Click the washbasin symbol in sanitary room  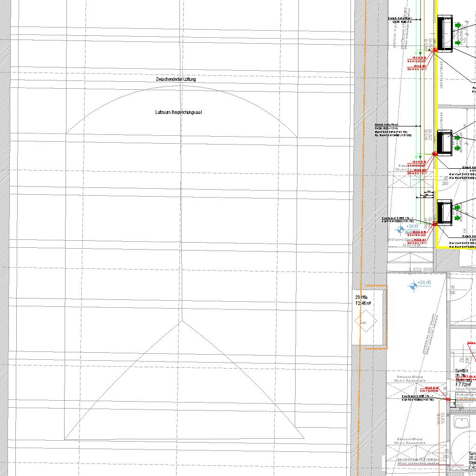tap(463, 423)
